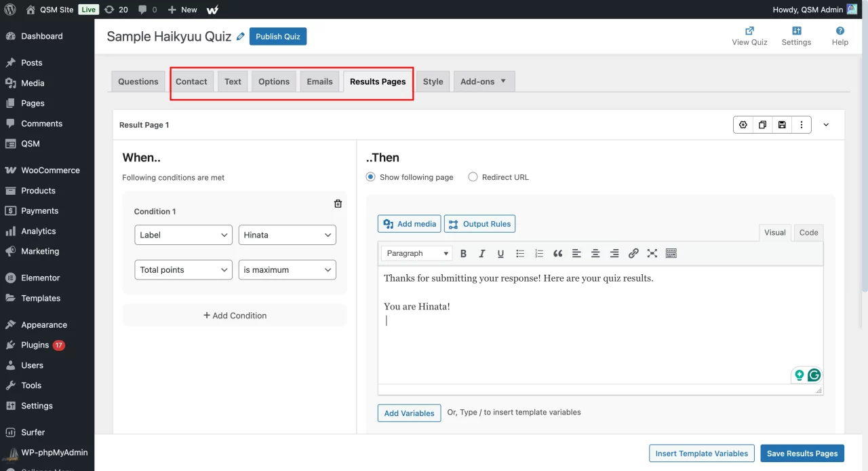Open the Hinata label dropdown
The width and height of the screenshot is (868, 471).
click(x=287, y=235)
